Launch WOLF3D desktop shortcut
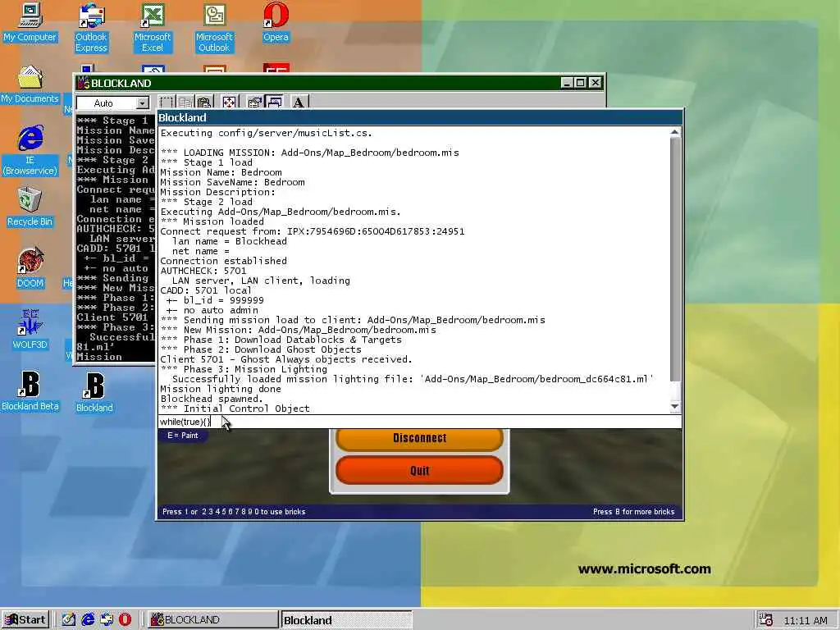 [x=30, y=330]
